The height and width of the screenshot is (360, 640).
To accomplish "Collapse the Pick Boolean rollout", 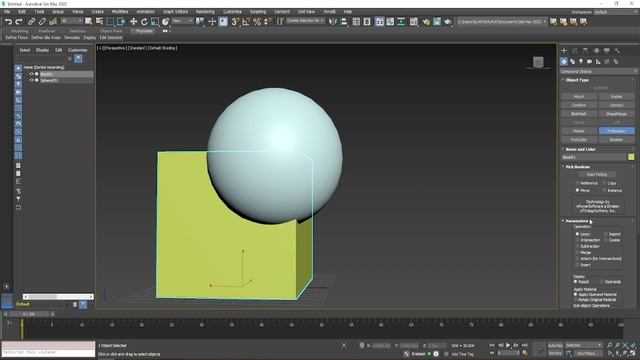I will (577, 167).
